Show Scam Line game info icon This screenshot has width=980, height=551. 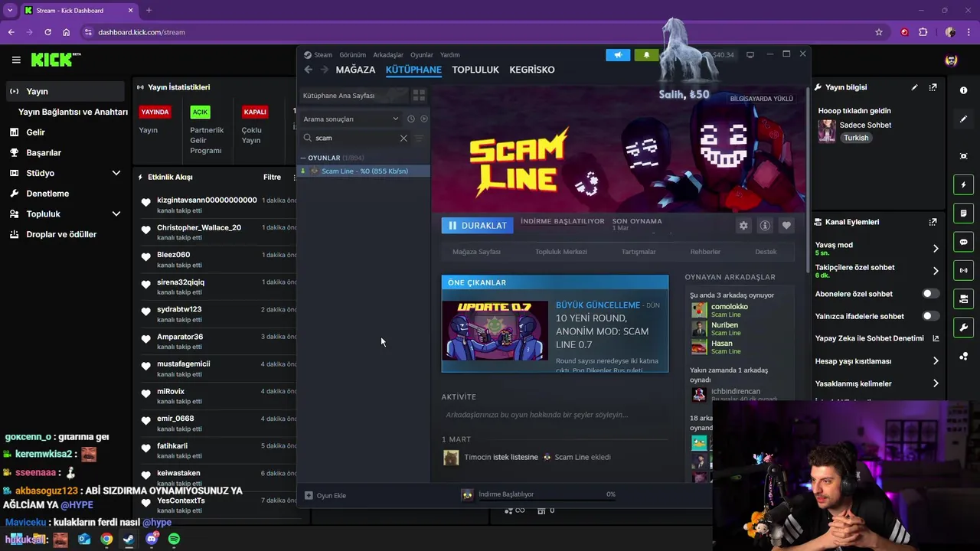coord(764,226)
